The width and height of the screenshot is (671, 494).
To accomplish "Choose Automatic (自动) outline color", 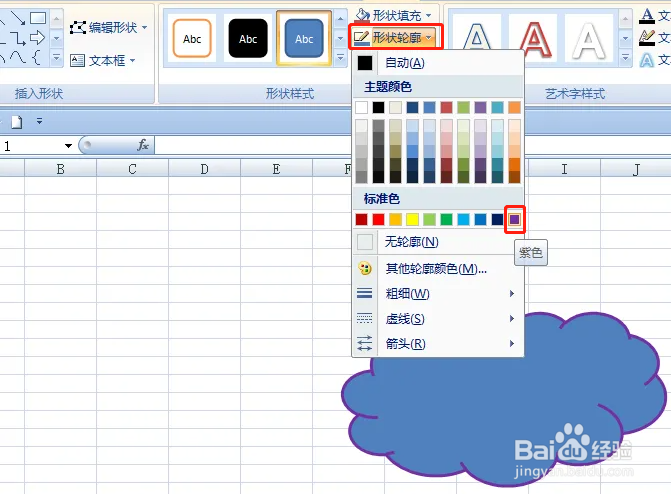I will pos(438,63).
